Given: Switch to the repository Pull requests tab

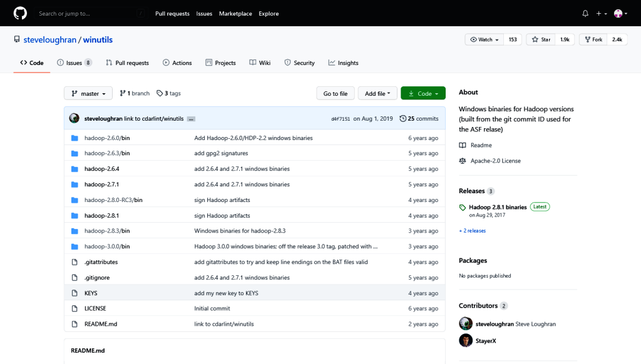Looking at the screenshot, I should click(127, 63).
